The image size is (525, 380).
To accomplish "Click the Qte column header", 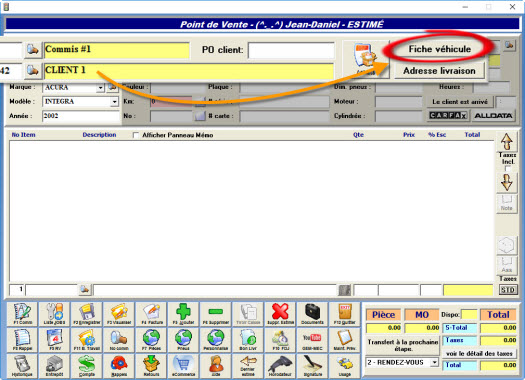I will pyautogui.click(x=358, y=135).
